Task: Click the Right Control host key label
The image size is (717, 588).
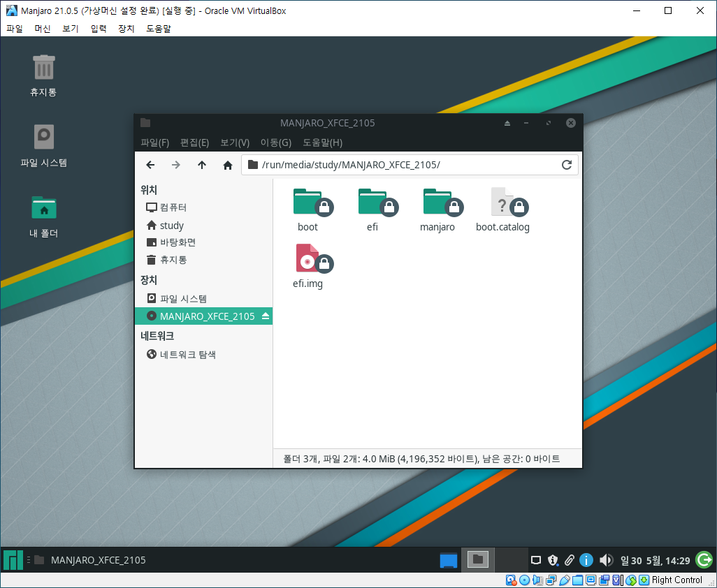Action: (676, 580)
